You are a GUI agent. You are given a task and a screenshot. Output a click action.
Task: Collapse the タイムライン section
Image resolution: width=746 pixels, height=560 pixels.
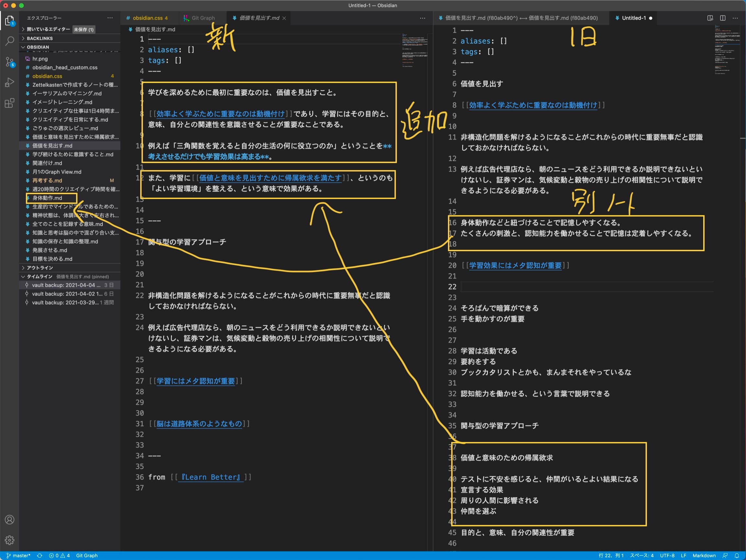coord(40,277)
